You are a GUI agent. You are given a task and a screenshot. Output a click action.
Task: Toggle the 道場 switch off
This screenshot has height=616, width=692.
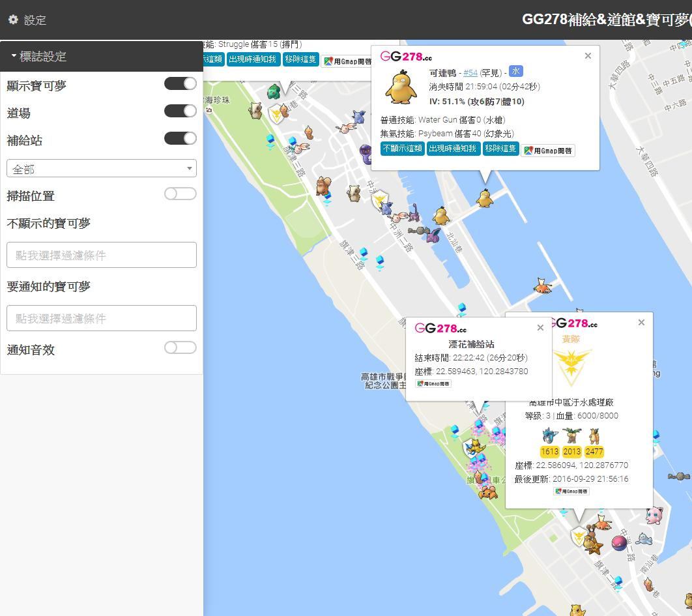coord(180,111)
